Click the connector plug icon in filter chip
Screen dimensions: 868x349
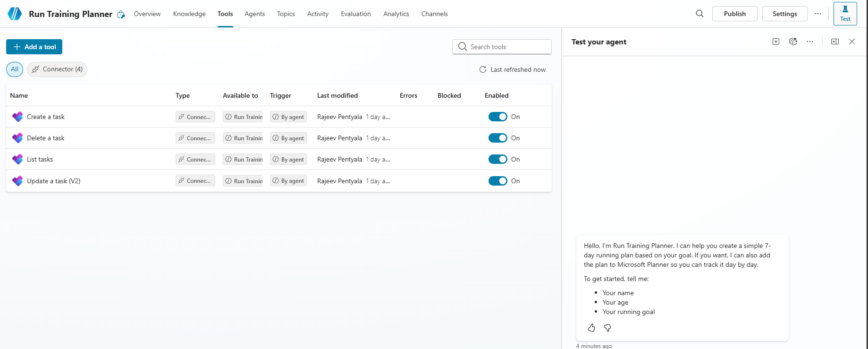click(x=35, y=69)
